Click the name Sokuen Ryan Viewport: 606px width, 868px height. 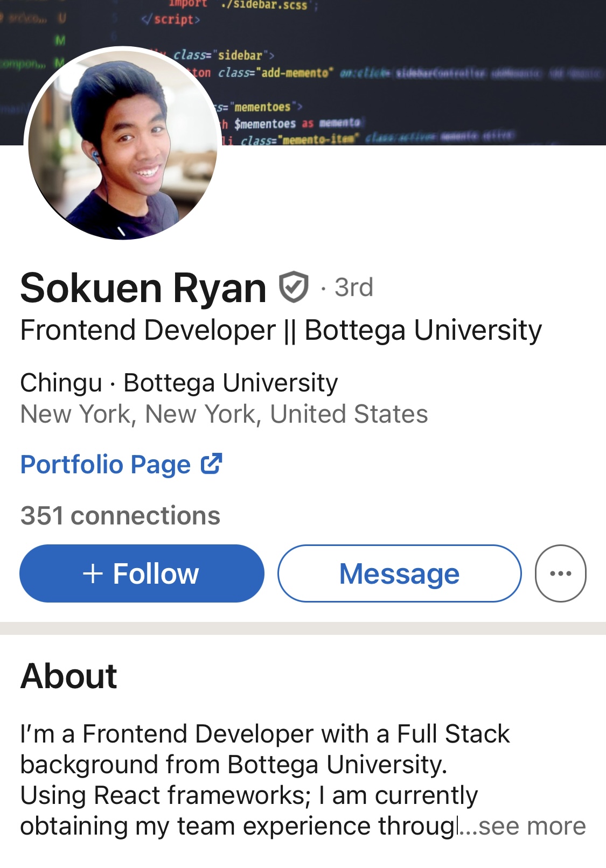pos(143,288)
